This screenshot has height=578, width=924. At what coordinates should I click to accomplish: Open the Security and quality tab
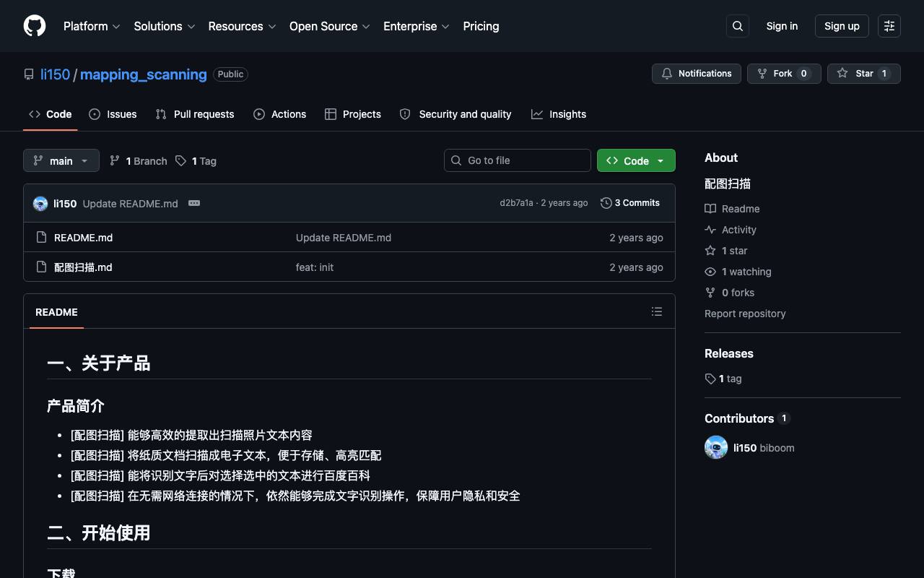coord(456,114)
